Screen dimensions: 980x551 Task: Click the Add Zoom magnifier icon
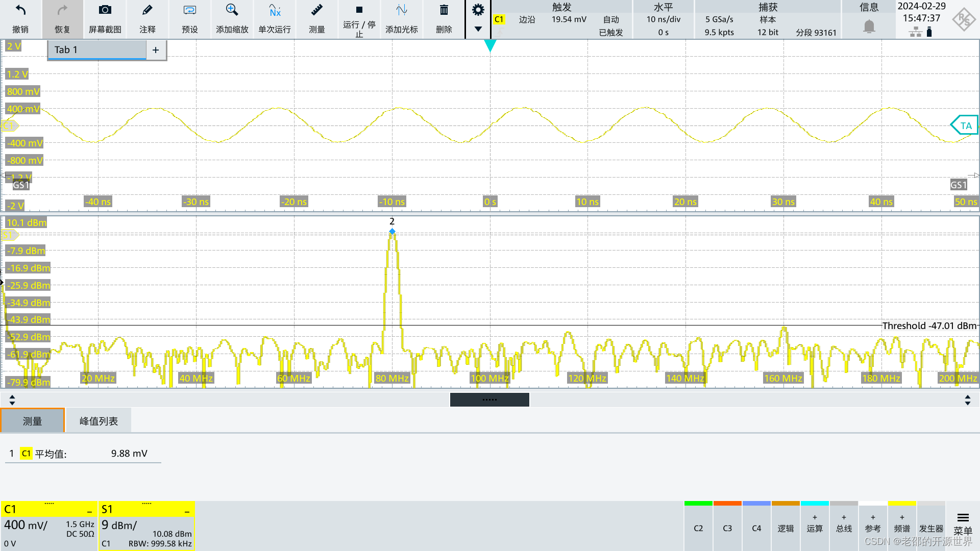[232, 10]
